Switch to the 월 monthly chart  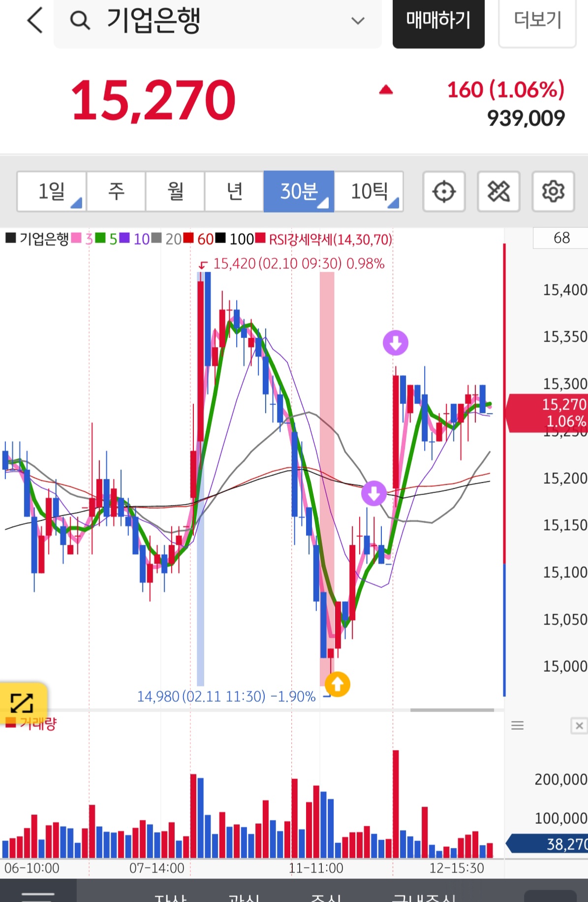coord(175,191)
